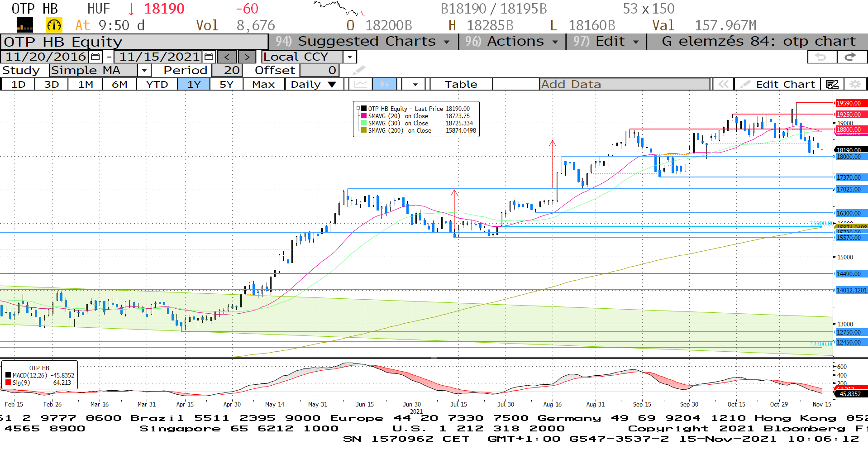This screenshot has height=464, width=868.
Task: Click the yellow gauge meter icon
Action: coord(54,25)
